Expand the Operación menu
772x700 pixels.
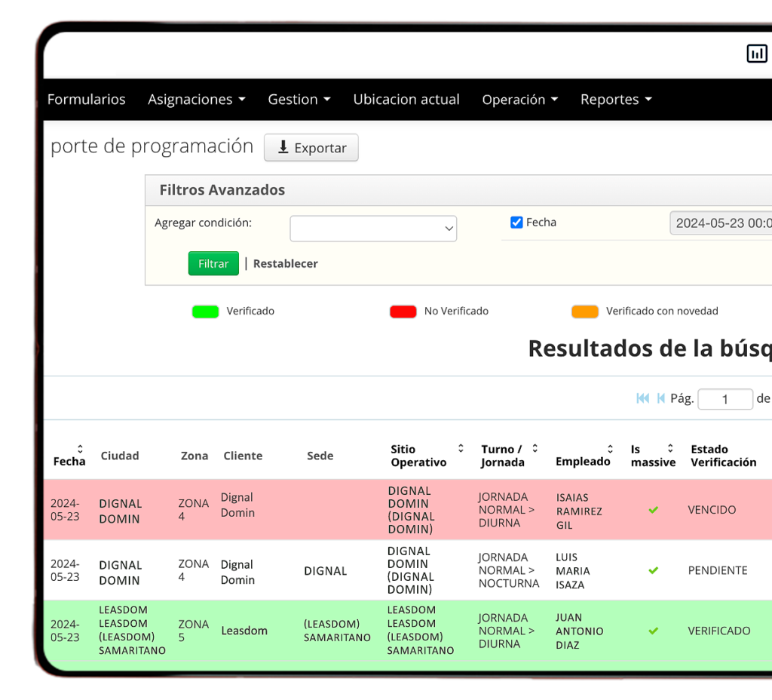[519, 99]
